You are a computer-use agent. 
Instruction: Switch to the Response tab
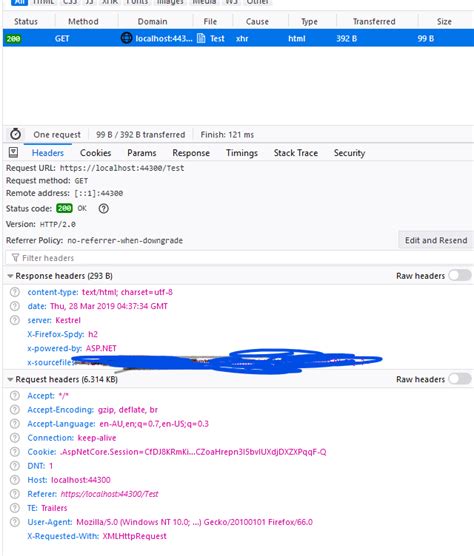191,153
